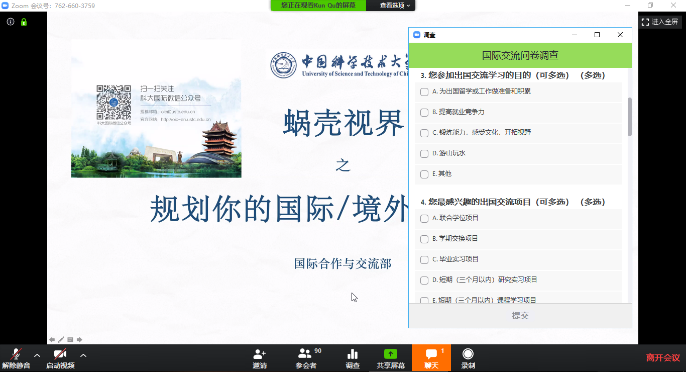Expand video options arrow beside camera
This screenshot has height=372, width=686.
[x=83, y=355]
